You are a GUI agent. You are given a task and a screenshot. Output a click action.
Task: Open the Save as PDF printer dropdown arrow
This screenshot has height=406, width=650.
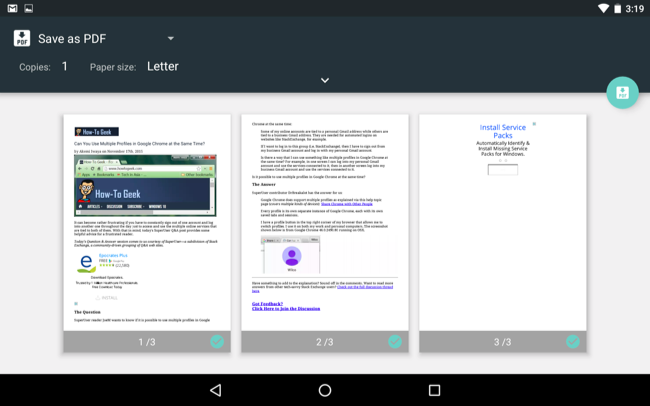tap(171, 39)
